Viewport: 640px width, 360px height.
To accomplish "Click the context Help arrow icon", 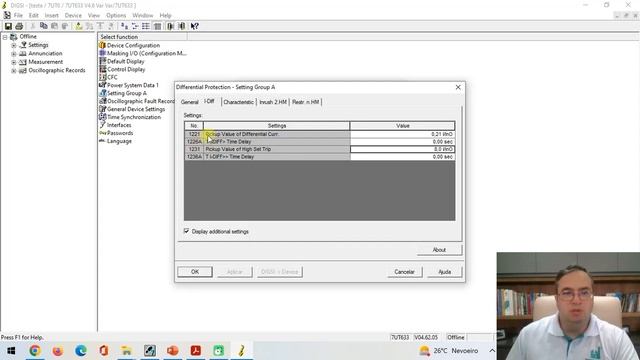I will [194, 26].
